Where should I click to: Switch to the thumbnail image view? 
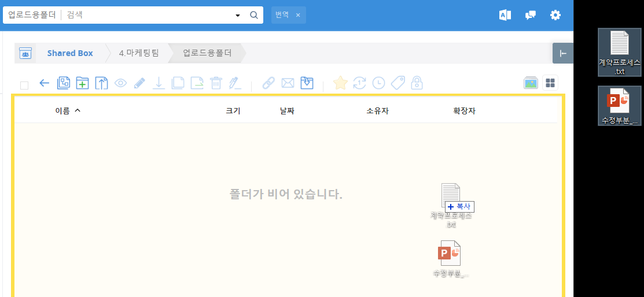[x=531, y=83]
